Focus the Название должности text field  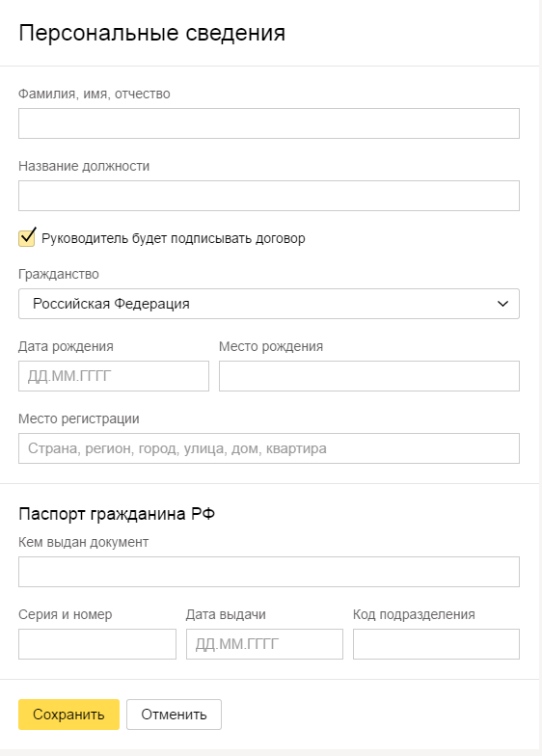269,196
